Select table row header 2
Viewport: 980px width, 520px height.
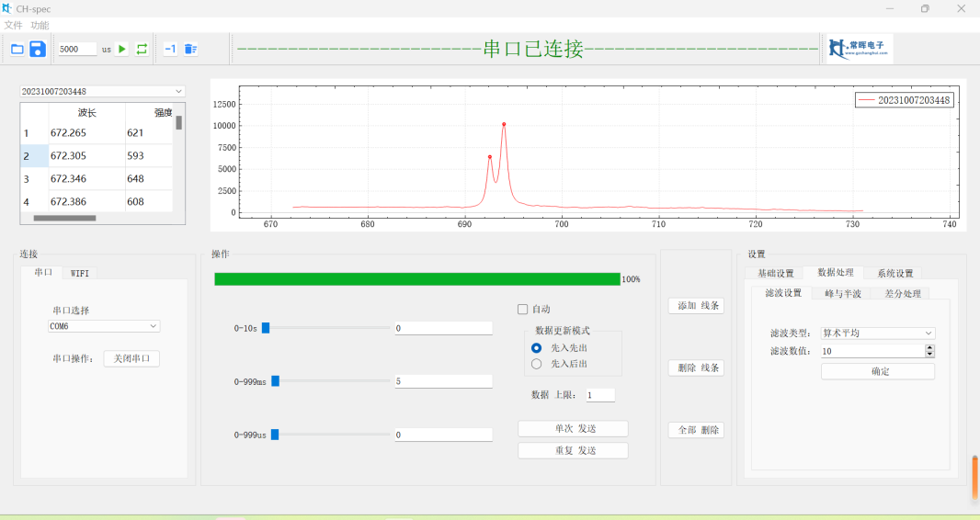34,156
